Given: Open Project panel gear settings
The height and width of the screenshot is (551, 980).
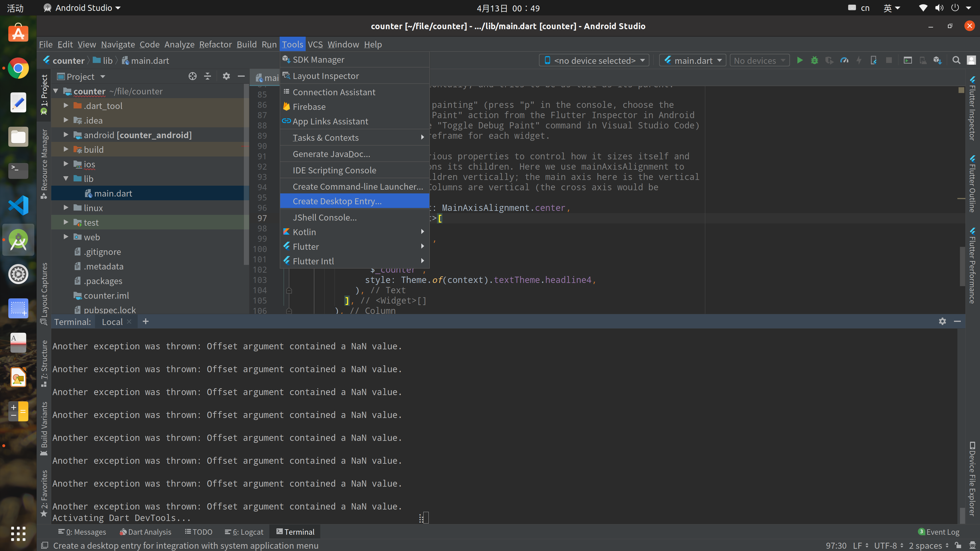Looking at the screenshot, I should pyautogui.click(x=226, y=76).
